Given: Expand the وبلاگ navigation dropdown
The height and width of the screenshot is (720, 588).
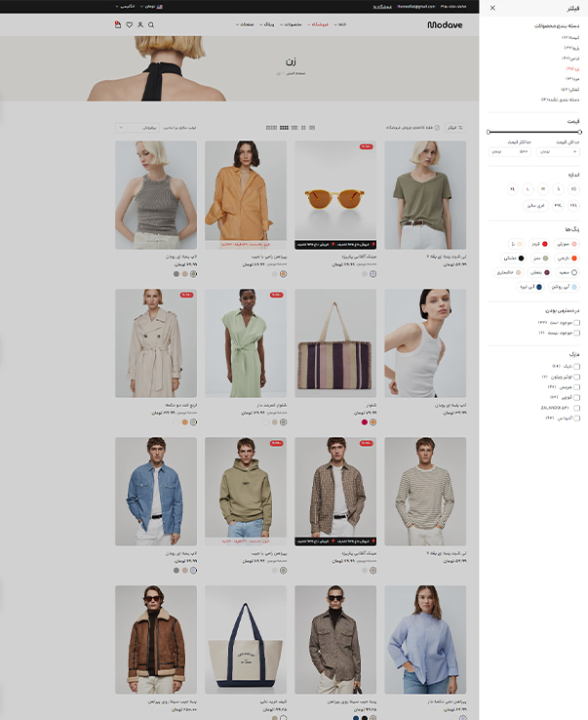Looking at the screenshot, I should [x=267, y=24].
